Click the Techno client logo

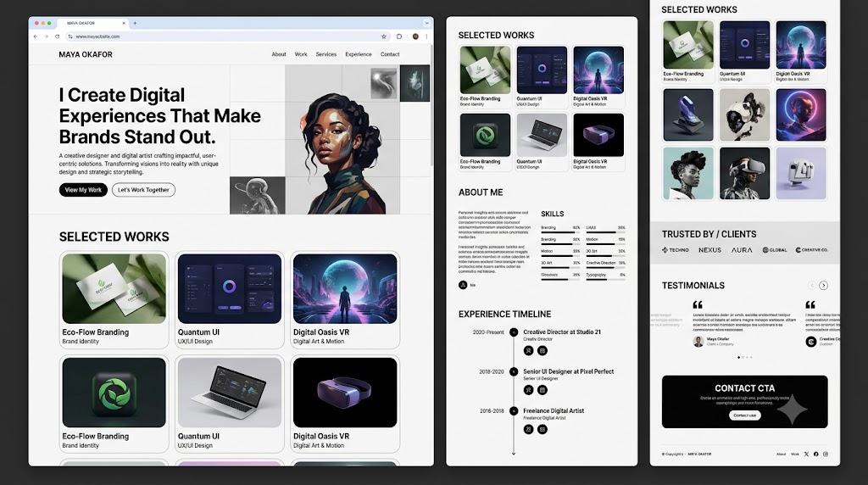(676, 250)
